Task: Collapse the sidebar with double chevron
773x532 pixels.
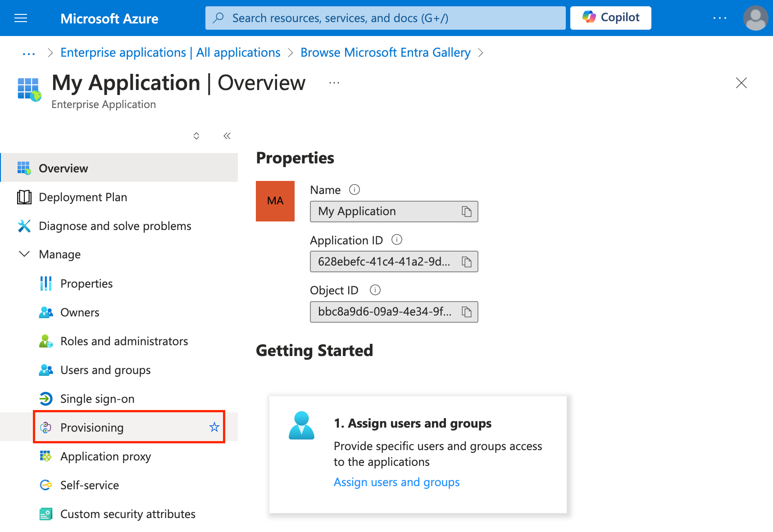Action: point(227,136)
